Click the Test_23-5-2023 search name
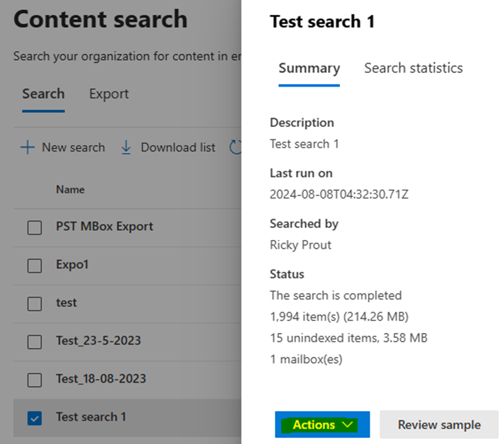The height and width of the screenshot is (444, 504). (98, 341)
